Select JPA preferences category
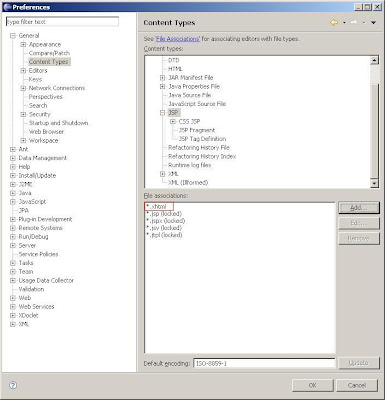 24,210
